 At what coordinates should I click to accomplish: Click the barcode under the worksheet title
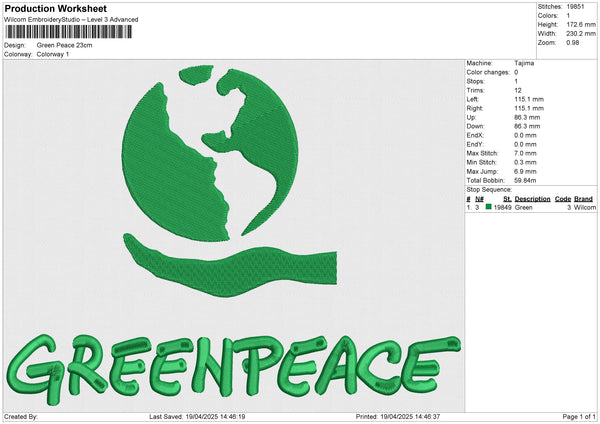coord(67,32)
